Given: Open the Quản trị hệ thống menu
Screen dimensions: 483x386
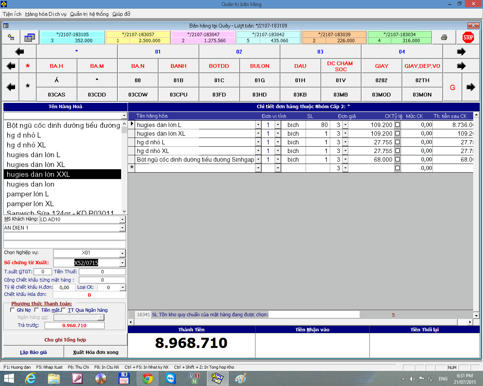Looking at the screenshot, I should (89, 14).
